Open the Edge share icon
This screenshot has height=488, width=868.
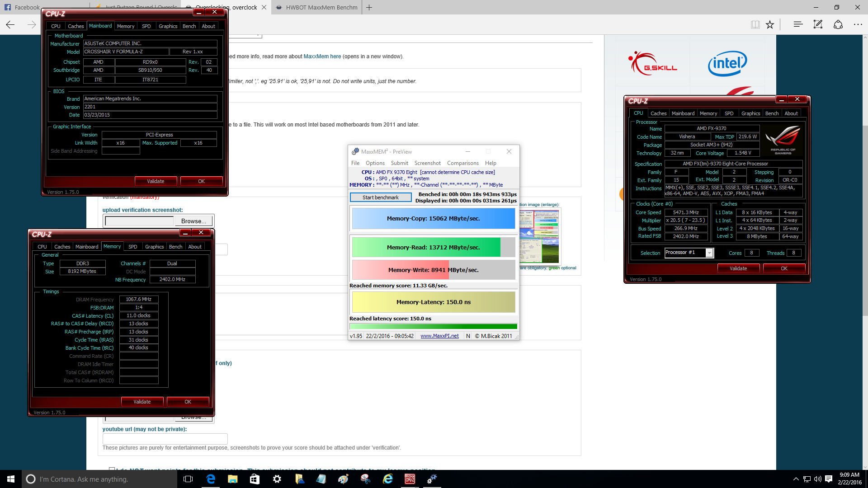click(838, 24)
